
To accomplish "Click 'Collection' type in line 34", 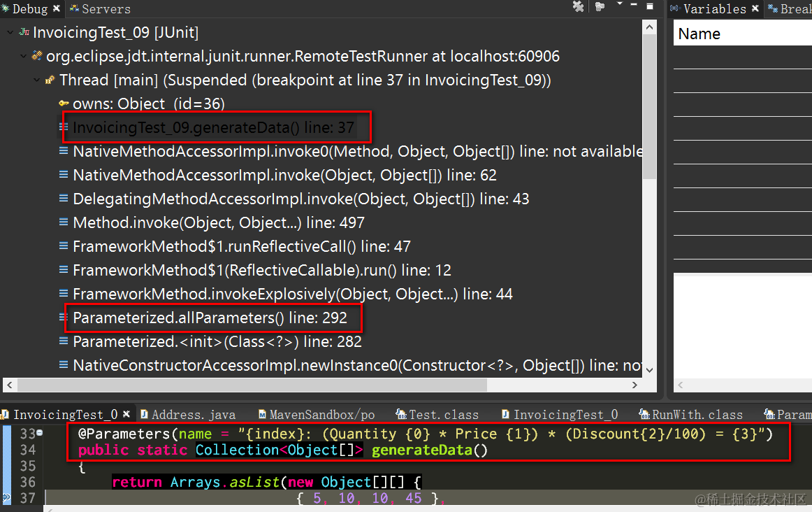I will 237,450.
